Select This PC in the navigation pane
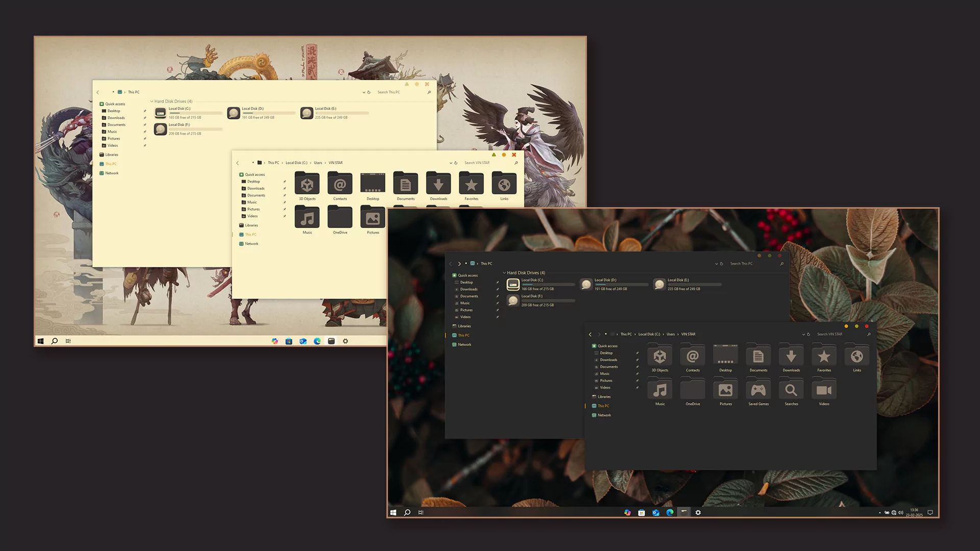The height and width of the screenshot is (551, 980). (603, 406)
